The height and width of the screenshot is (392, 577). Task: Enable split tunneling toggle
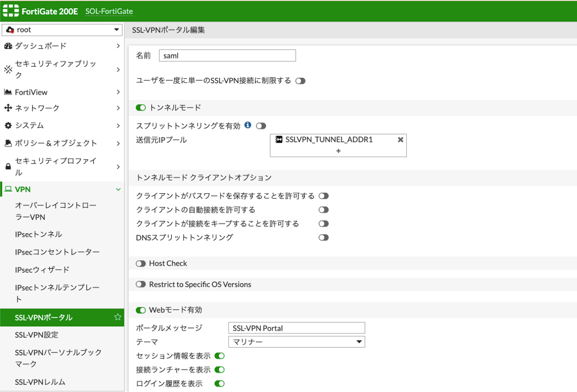click(261, 126)
